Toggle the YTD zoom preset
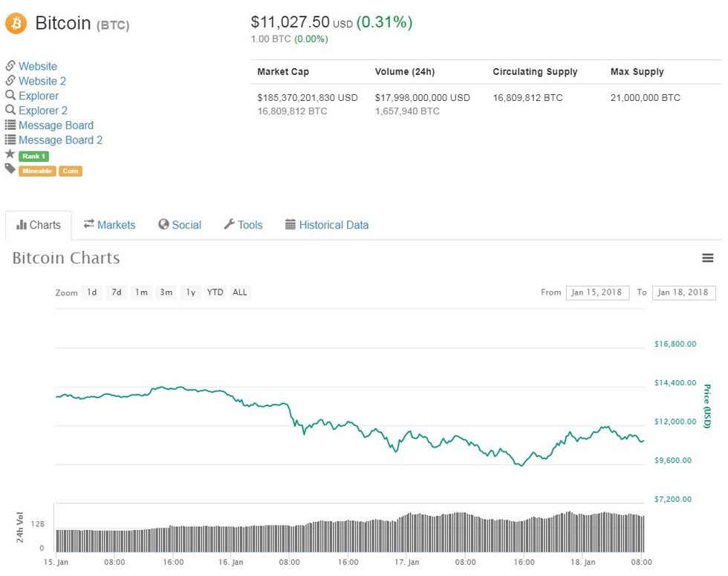The height and width of the screenshot is (576, 728). [215, 292]
